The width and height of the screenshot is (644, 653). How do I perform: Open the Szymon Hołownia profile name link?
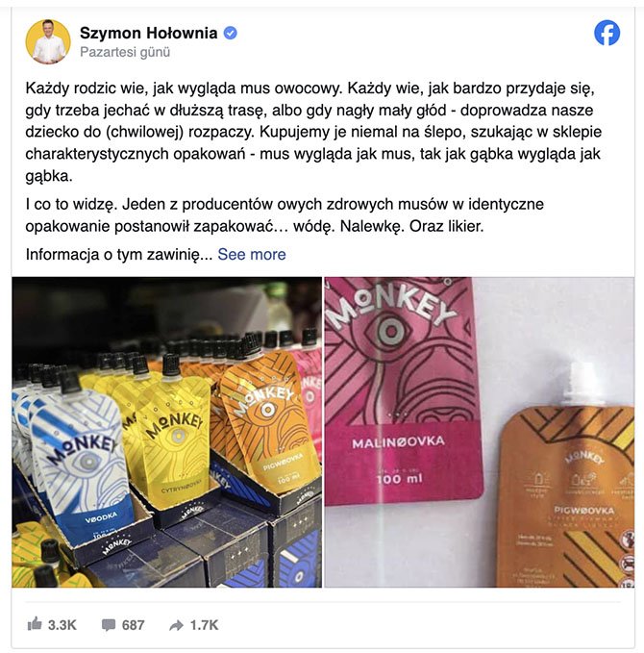tap(149, 33)
